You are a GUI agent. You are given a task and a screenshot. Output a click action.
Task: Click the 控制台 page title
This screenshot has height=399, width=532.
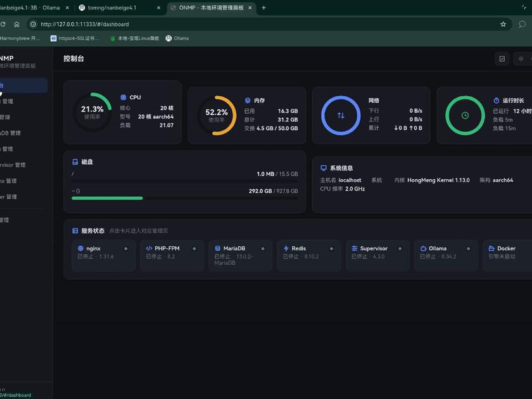(x=73, y=58)
